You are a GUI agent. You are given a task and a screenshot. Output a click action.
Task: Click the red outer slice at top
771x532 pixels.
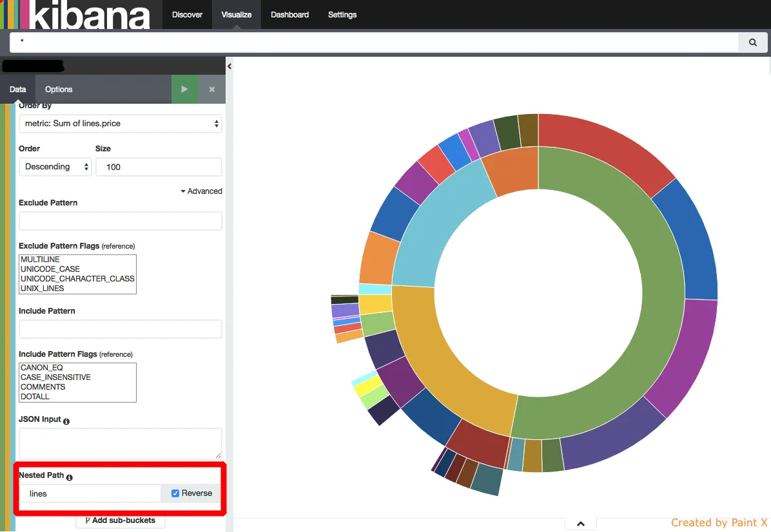[x=605, y=147]
